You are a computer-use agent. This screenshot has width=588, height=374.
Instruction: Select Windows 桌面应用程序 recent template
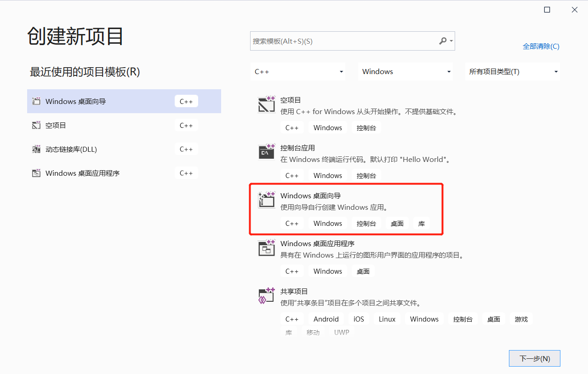[x=124, y=173]
